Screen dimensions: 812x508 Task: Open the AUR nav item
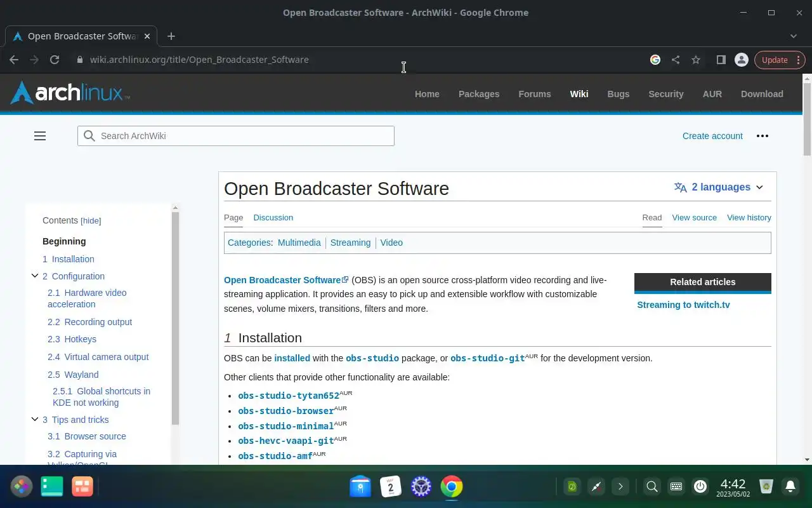[712, 94]
